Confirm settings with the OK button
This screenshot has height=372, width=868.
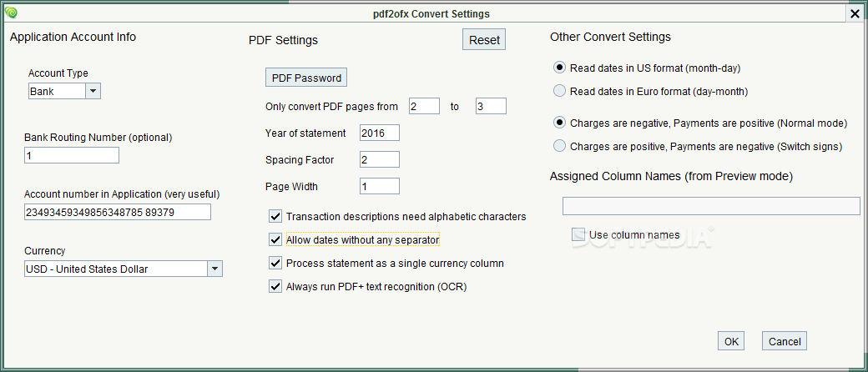coord(731,341)
